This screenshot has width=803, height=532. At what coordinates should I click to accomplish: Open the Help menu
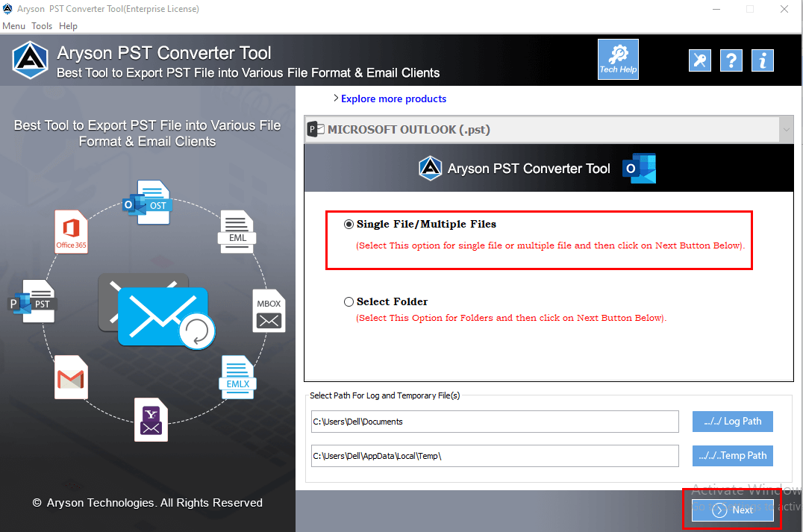(68, 25)
